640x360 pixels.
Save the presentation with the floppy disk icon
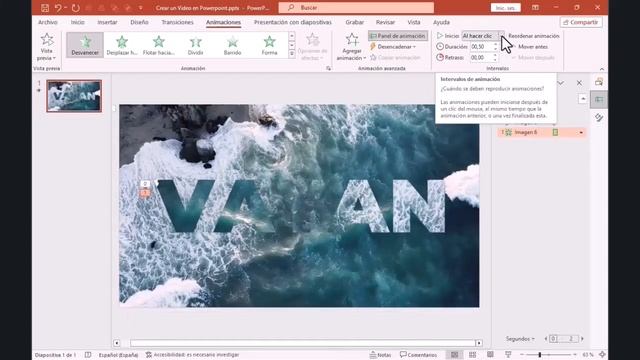45,8
